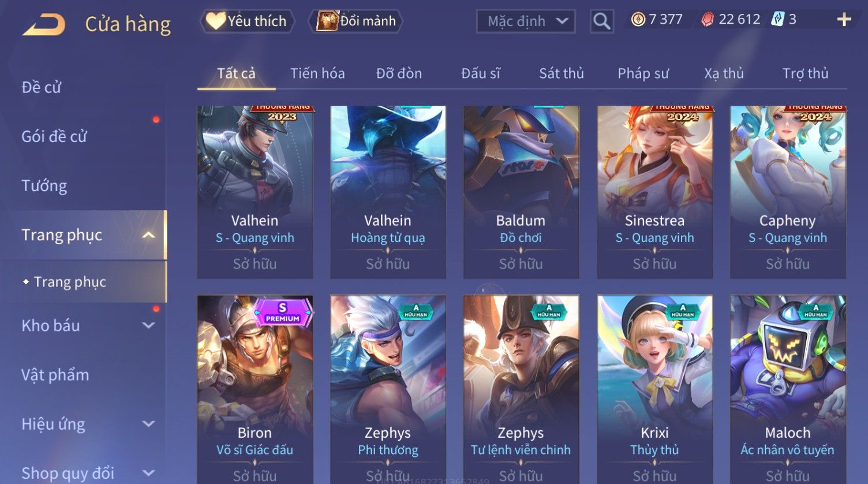Open Gói đề cử in sidebar
This screenshot has width=868, height=484.
pyautogui.click(x=54, y=136)
